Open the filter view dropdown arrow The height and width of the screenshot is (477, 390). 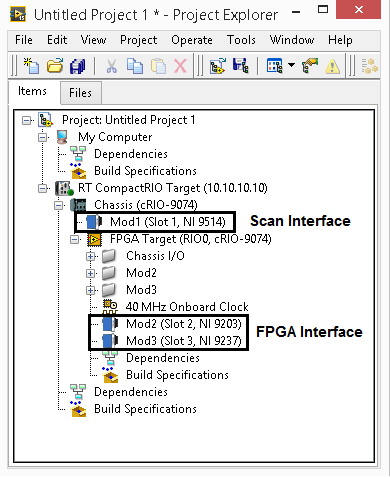291,65
